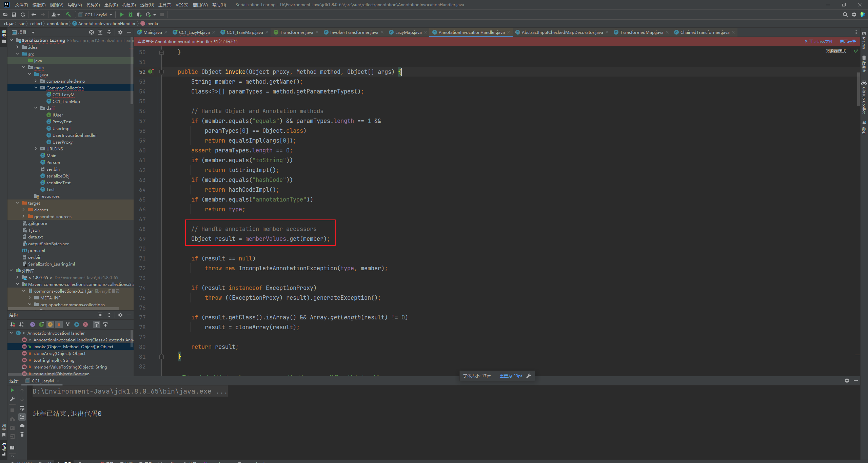Viewport: 868px width, 463px height.
Task: Click the overridden method gutter icon line 52
Action: (151, 71)
